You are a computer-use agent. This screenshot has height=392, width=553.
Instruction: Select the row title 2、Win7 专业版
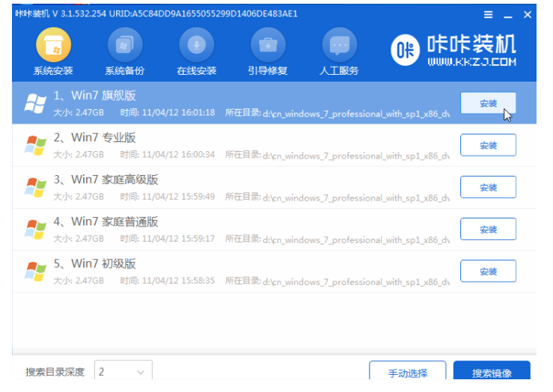(x=94, y=138)
